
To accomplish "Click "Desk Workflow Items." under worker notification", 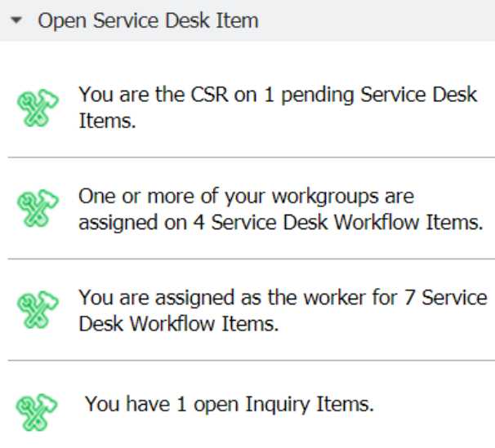I will pos(179,324).
